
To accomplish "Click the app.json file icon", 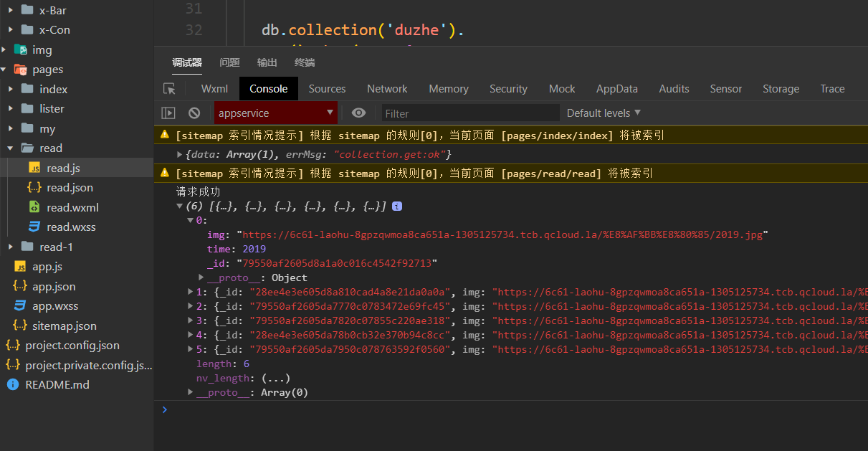I will point(20,286).
